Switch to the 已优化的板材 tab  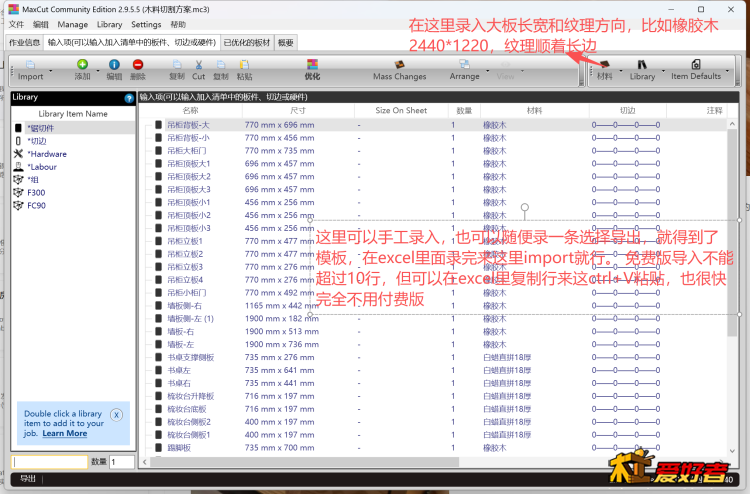pyautogui.click(x=247, y=43)
